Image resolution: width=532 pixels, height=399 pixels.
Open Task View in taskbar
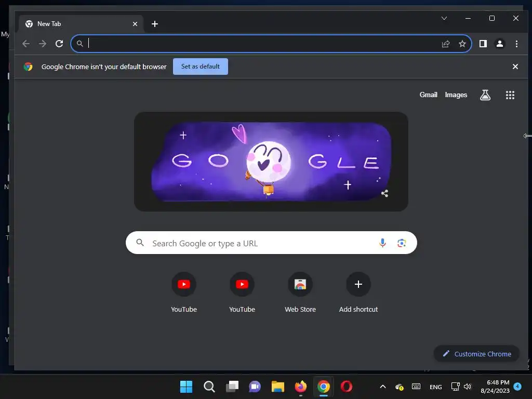point(232,387)
